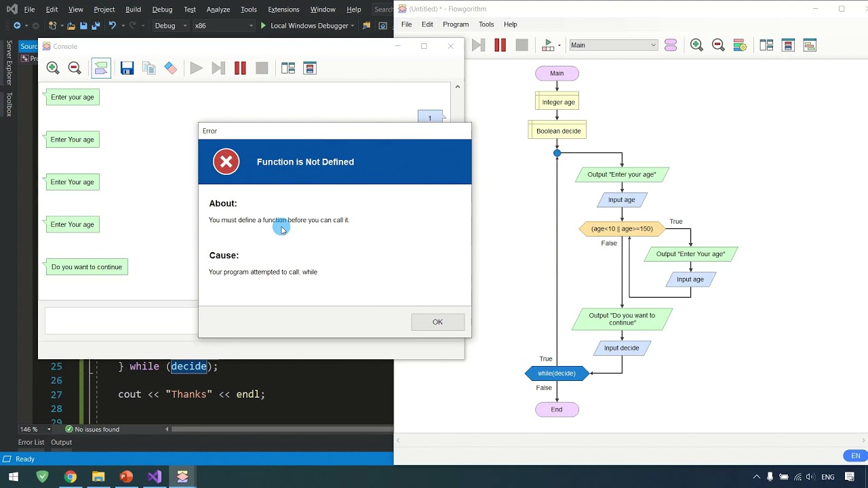Click Visual Studio Open File icon
The height and width of the screenshot is (488, 868).
tap(71, 26)
